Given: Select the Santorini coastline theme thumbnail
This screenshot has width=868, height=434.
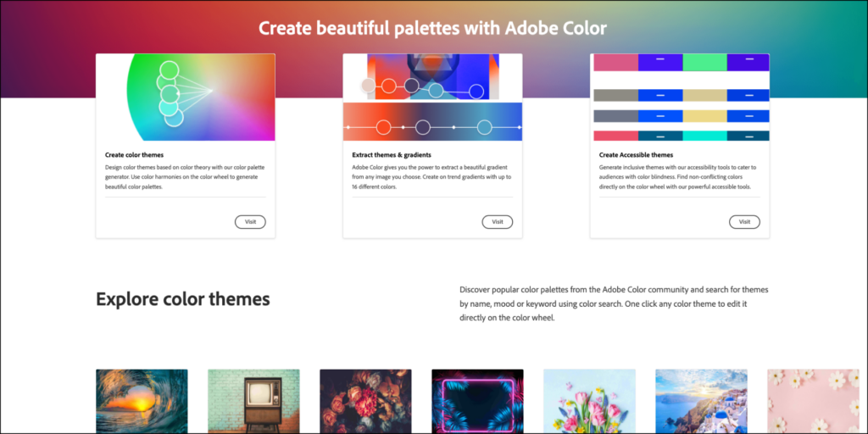Looking at the screenshot, I should pyautogui.click(x=701, y=401).
